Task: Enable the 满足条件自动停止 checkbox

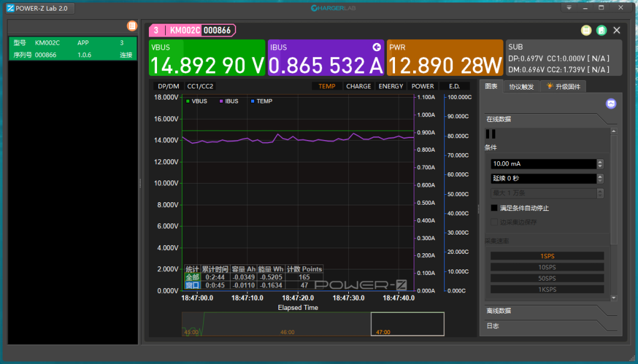Action: (x=494, y=208)
